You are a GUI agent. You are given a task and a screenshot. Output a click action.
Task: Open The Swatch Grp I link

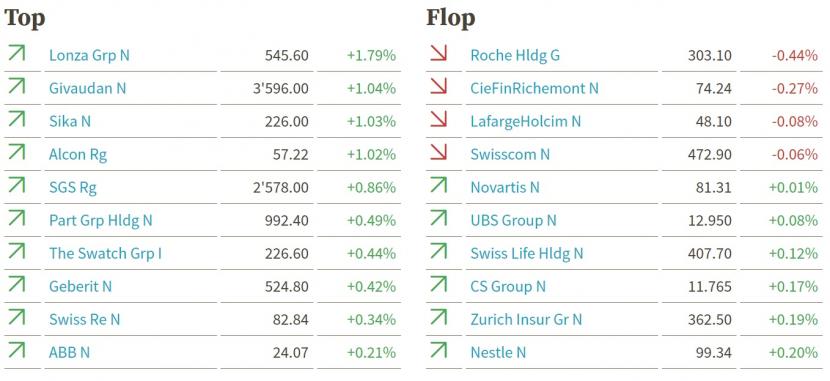pyautogui.click(x=105, y=253)
